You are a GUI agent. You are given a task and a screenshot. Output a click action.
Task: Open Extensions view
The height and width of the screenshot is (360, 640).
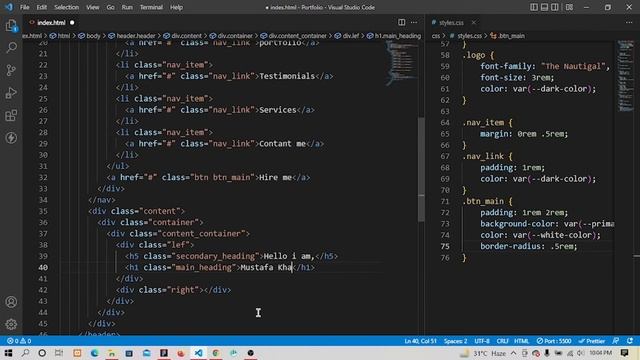tap(11, 116)
